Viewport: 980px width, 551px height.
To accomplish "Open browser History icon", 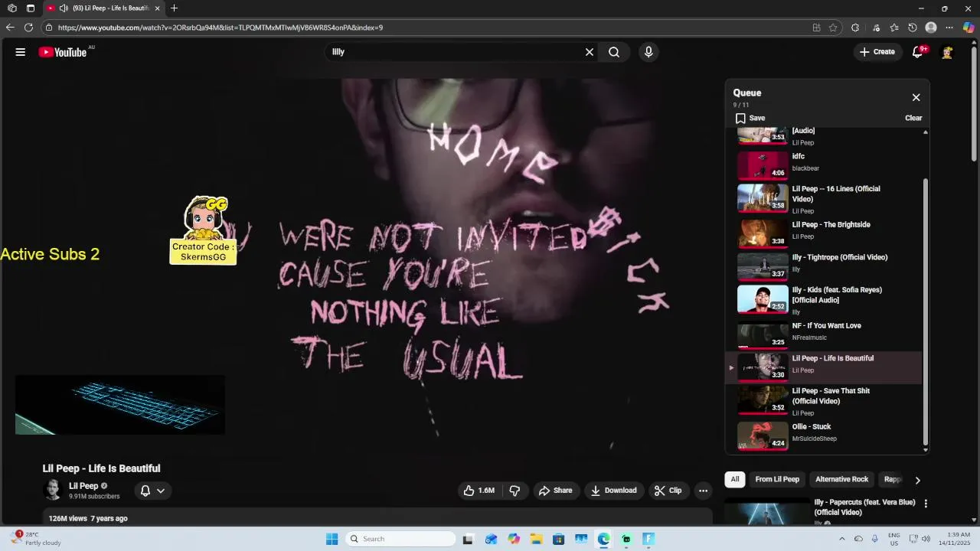I will (x=913, y=28).
